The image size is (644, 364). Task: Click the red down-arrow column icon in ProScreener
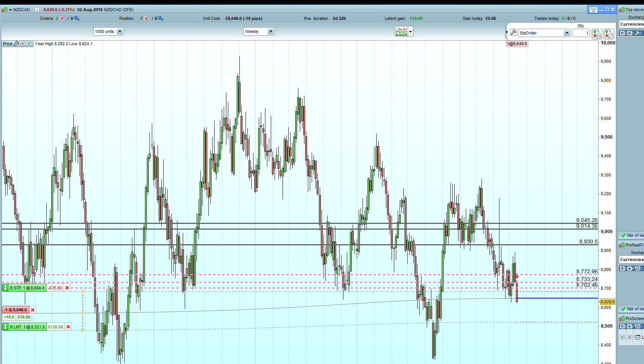click(629, 337)
